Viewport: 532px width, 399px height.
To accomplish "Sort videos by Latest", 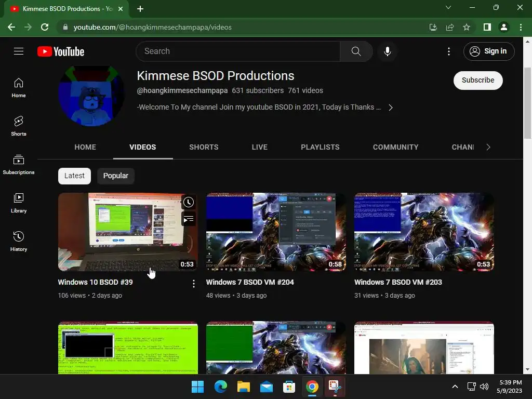I will tap(74, 176).
